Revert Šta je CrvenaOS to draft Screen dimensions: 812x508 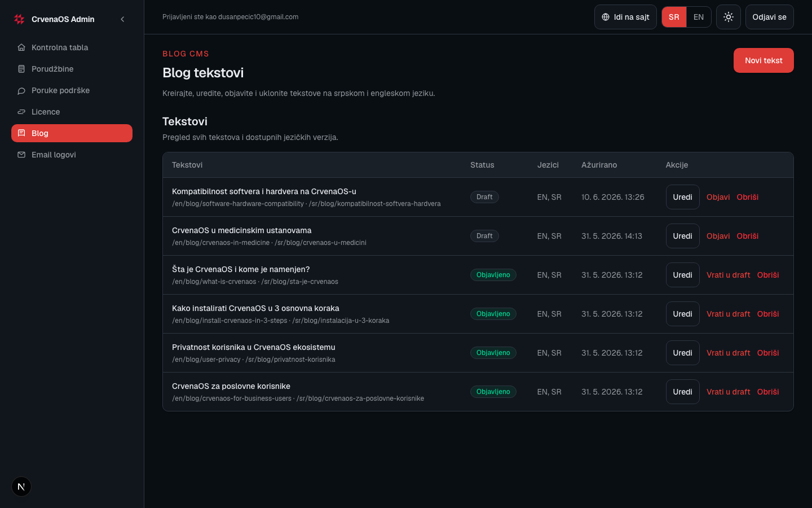click(x=728, y=275)
